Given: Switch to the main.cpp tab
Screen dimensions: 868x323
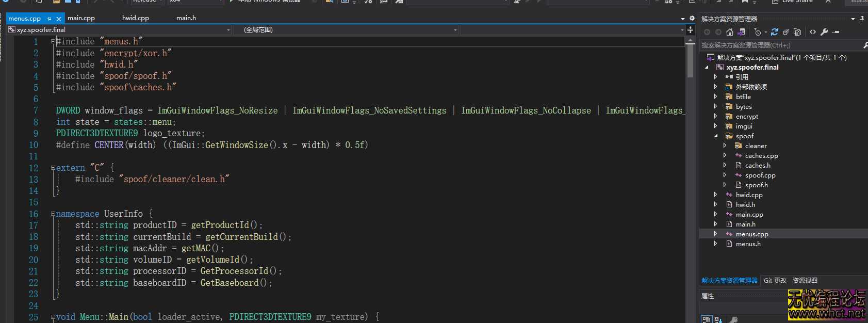Looking at the screenshot, I should pos(81,18).
